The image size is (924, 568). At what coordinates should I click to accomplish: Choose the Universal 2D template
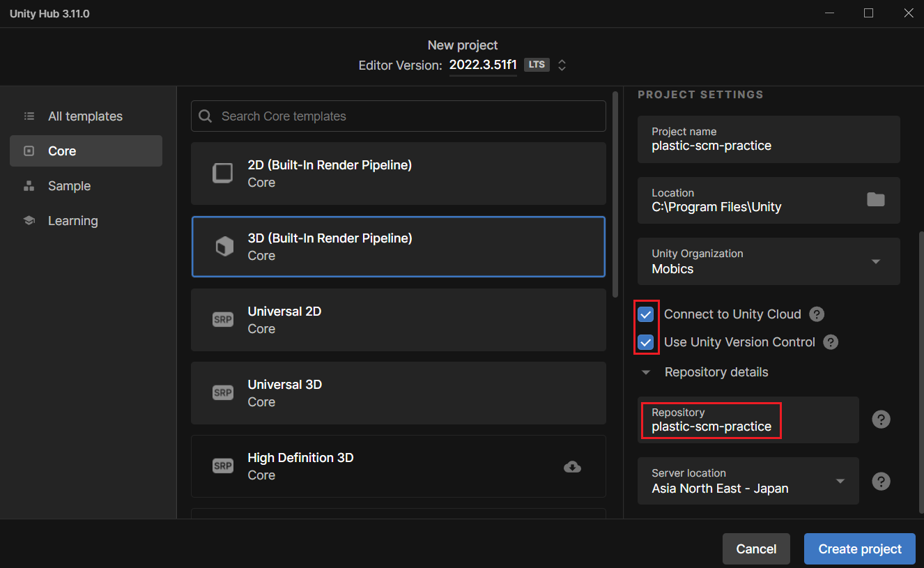[x=399, y=320]
